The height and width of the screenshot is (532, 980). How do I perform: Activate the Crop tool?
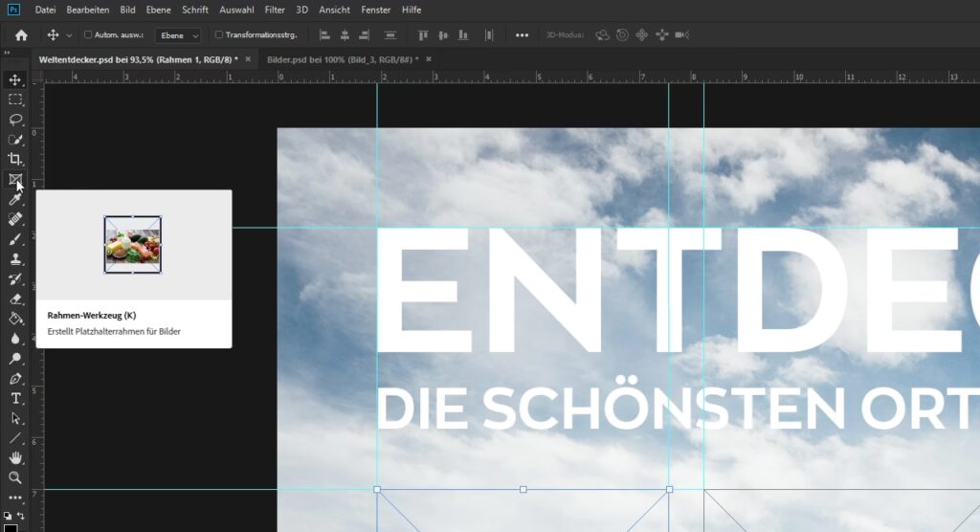point(15,159)
